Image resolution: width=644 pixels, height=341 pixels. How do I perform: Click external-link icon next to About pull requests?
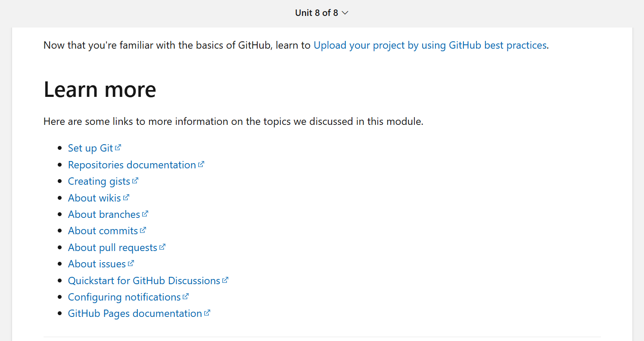point(162,247)
